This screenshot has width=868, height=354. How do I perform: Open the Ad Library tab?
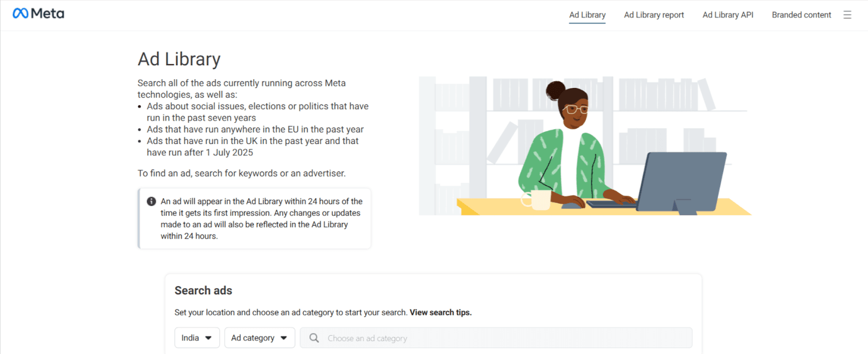point(587,15)
